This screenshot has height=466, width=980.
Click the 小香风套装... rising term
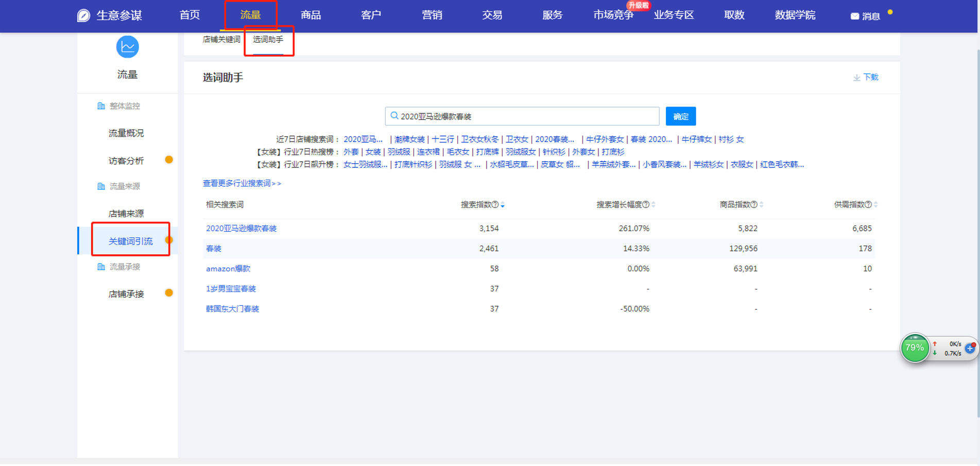click(x=664, y=165)
